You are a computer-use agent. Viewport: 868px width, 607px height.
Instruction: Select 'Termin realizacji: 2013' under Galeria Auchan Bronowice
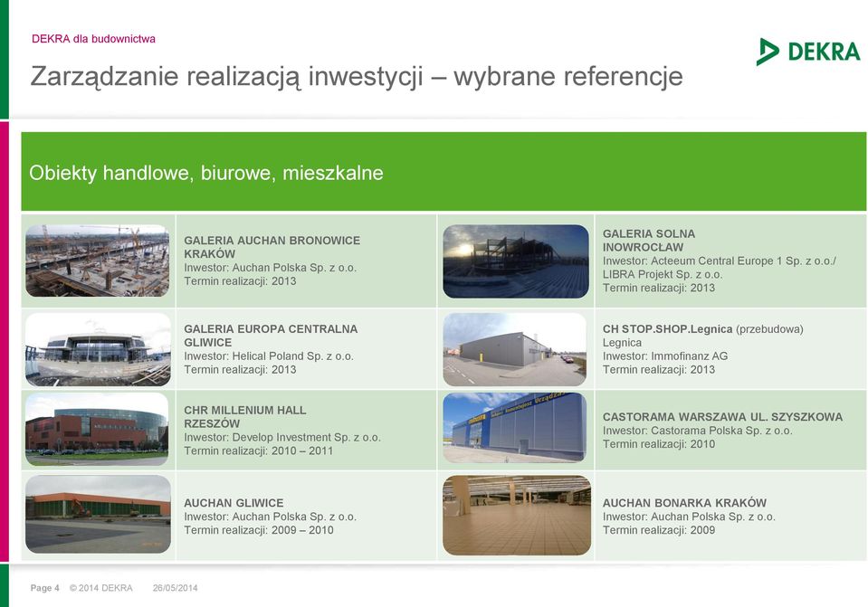pyautogui.click(x=240, y=281)
